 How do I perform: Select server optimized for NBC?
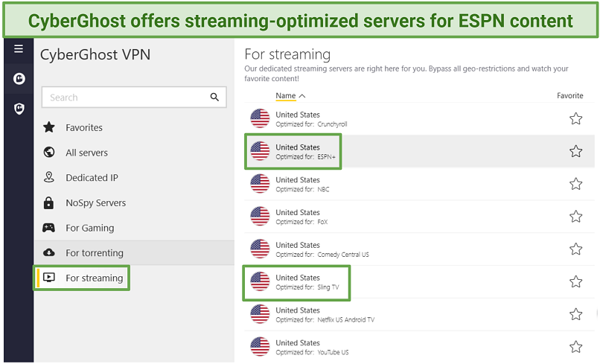point(419,184)
